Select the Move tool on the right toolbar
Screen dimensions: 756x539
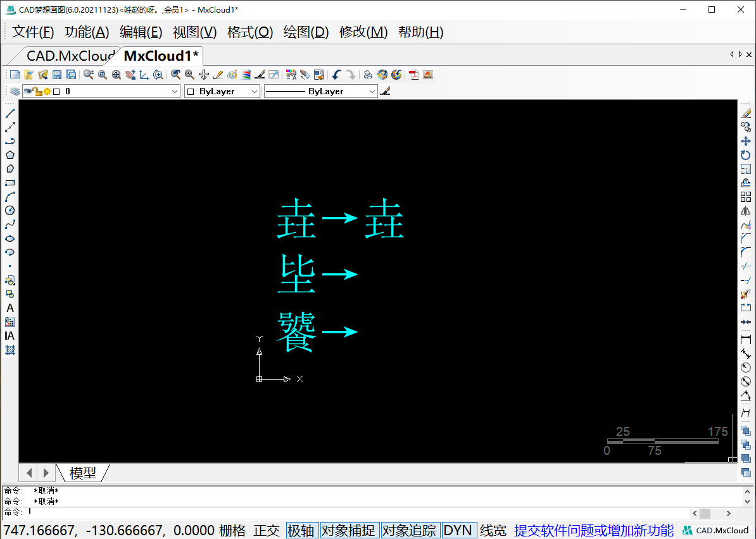point(746,140)
